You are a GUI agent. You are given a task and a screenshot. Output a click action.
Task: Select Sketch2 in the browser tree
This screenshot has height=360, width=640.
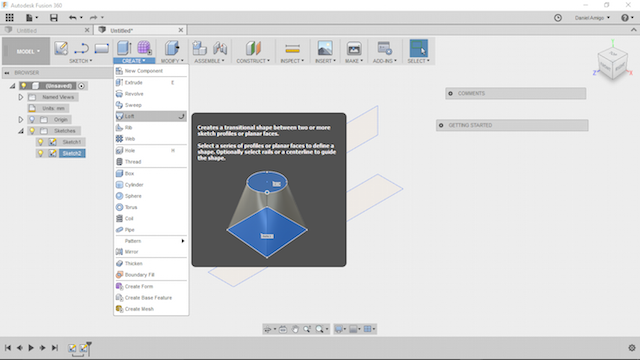[x=72, y=153]
